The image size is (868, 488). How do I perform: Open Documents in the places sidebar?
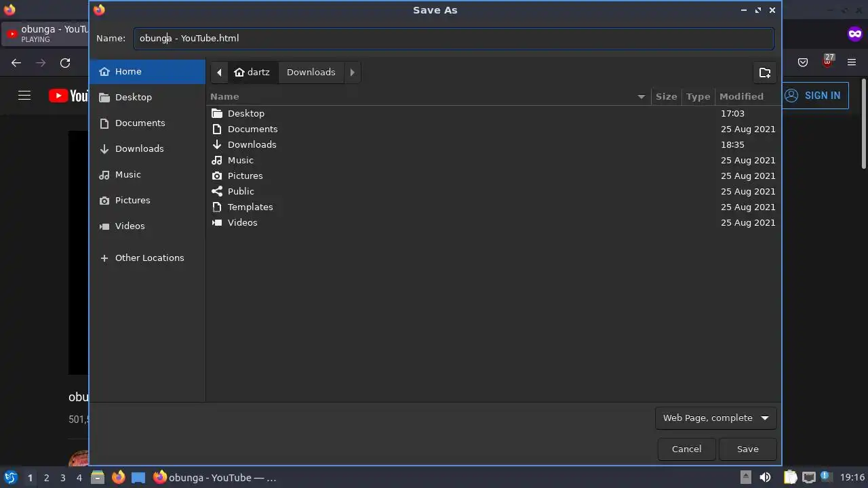tap(147, 123)
